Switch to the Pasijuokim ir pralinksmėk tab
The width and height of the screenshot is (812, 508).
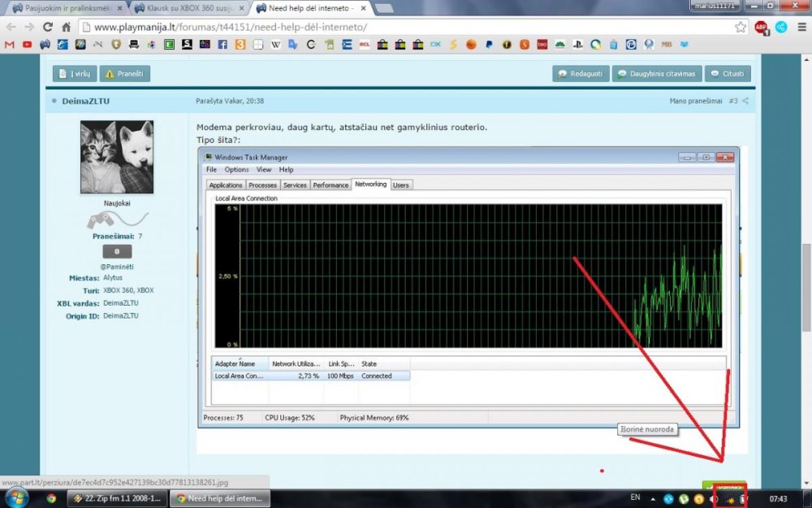(x=67, y=8)
